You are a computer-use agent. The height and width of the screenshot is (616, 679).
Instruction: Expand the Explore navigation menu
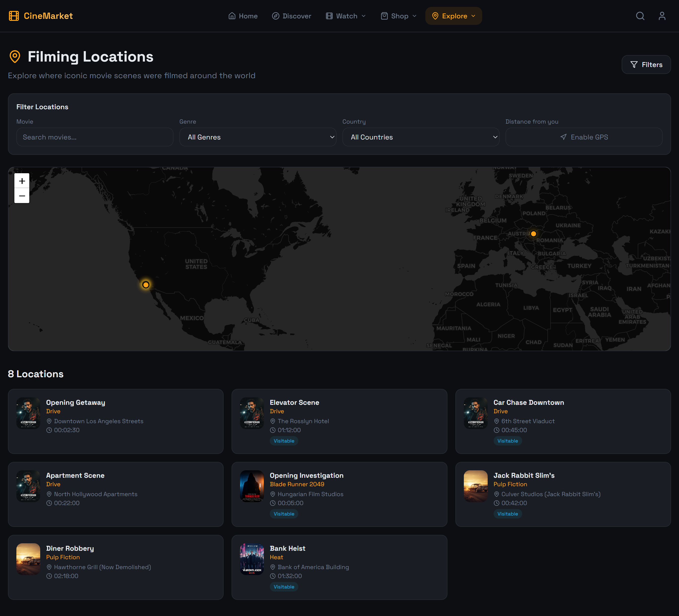pos(453,16)
